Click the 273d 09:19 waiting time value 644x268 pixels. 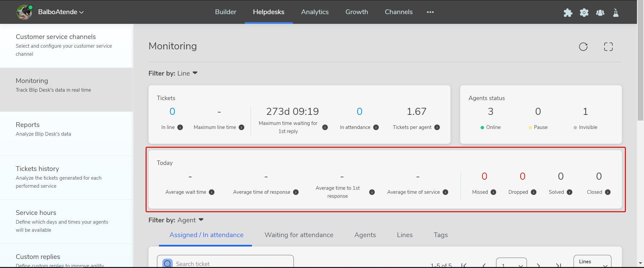(292, 111)
